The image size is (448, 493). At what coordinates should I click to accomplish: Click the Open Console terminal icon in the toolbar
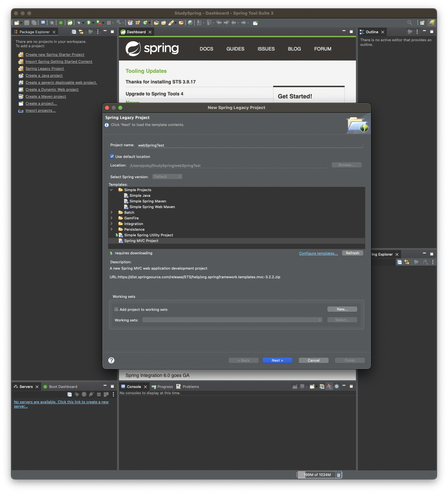pyautogui.click(x=43, y=23)
